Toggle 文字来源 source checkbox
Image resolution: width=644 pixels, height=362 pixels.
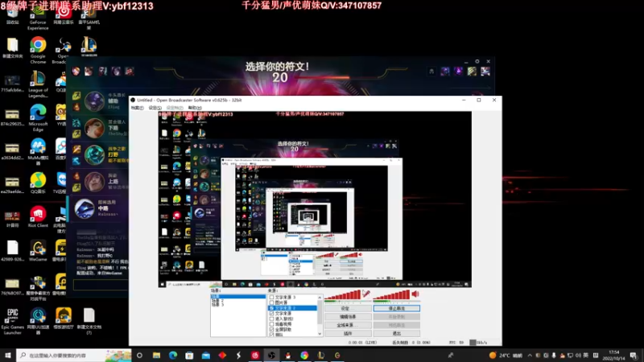[x=271, y=313]
